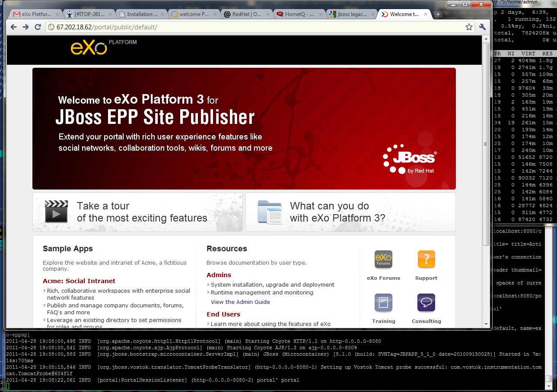Click the 'Sample Apps' heading
Viewport: 557px width, 392px height.
coord(68,249)
